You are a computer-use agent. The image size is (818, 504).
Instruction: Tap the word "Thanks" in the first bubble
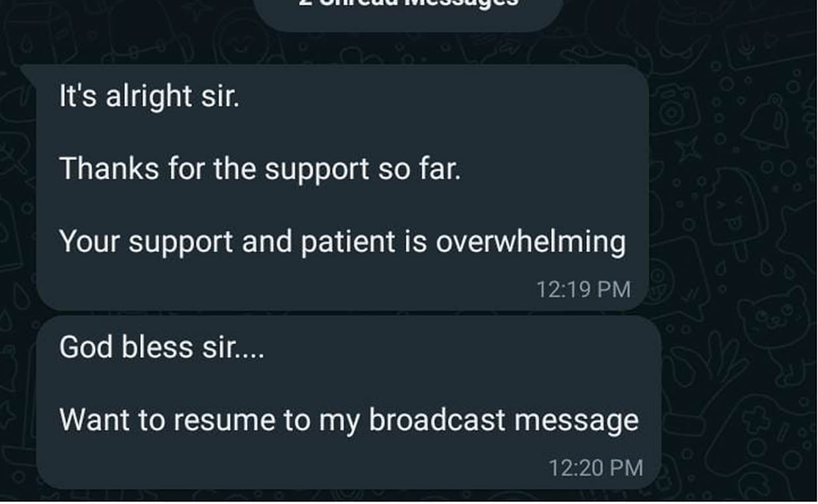pyautogui.click(x=109, y=169)
